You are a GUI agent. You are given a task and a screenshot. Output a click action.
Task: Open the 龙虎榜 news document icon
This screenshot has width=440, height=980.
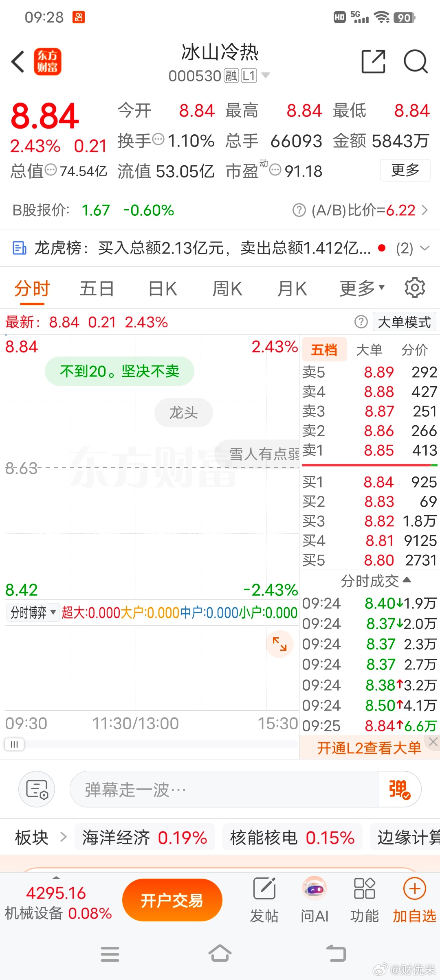(20, 248)
